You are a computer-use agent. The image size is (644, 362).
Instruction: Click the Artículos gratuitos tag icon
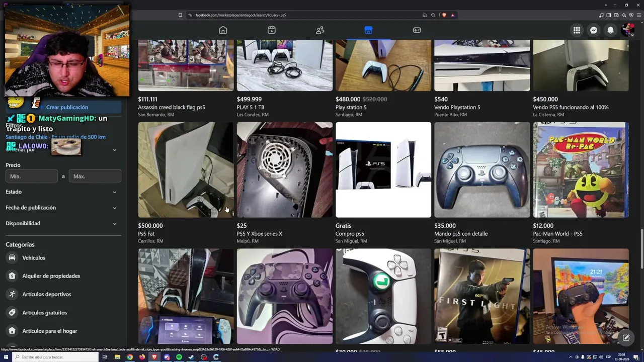12,313
